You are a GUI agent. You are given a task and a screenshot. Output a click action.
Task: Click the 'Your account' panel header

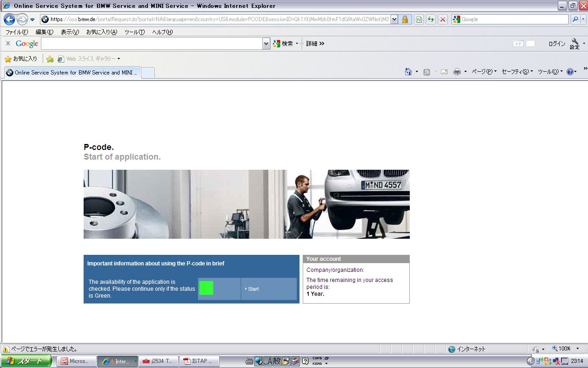click(356, 259)
